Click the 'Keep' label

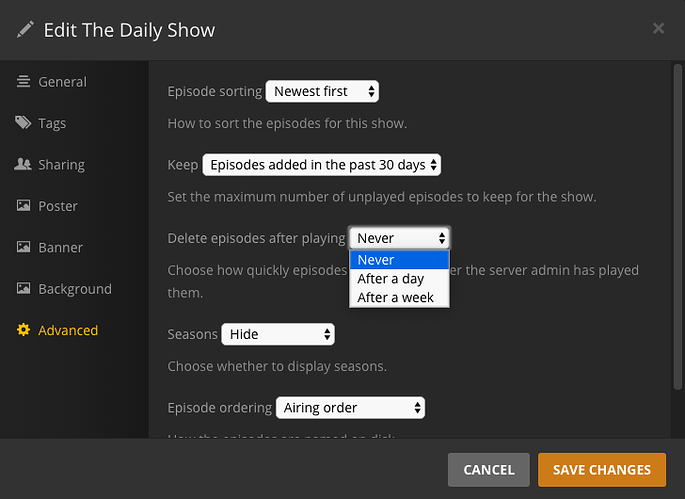pos(183,165)
